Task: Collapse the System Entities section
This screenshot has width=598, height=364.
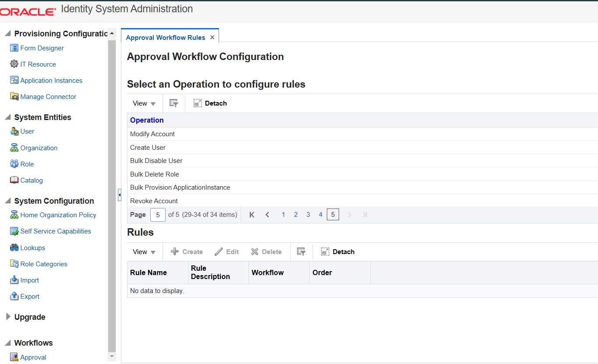Action: [x=7, y=117]
